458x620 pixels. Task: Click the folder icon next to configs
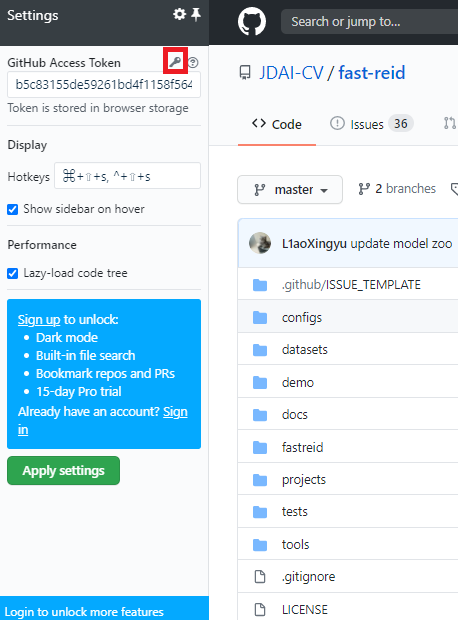[x=260, y=317]
